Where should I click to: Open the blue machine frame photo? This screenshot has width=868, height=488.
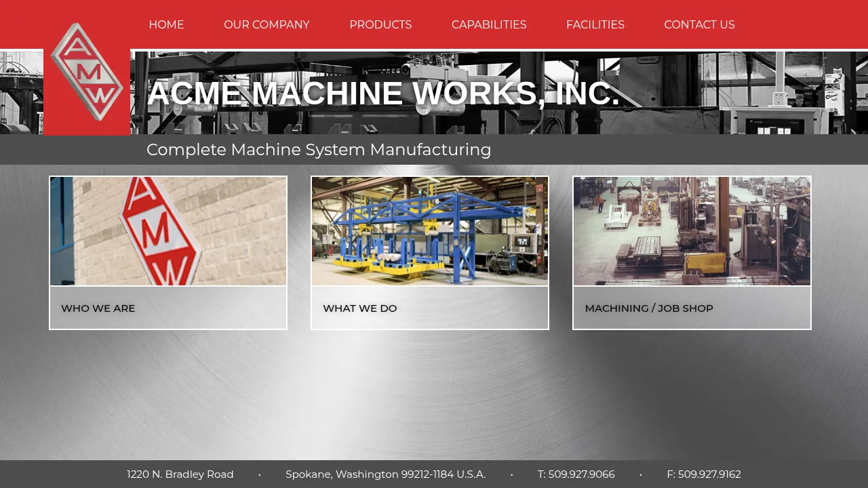coord(430,231)
